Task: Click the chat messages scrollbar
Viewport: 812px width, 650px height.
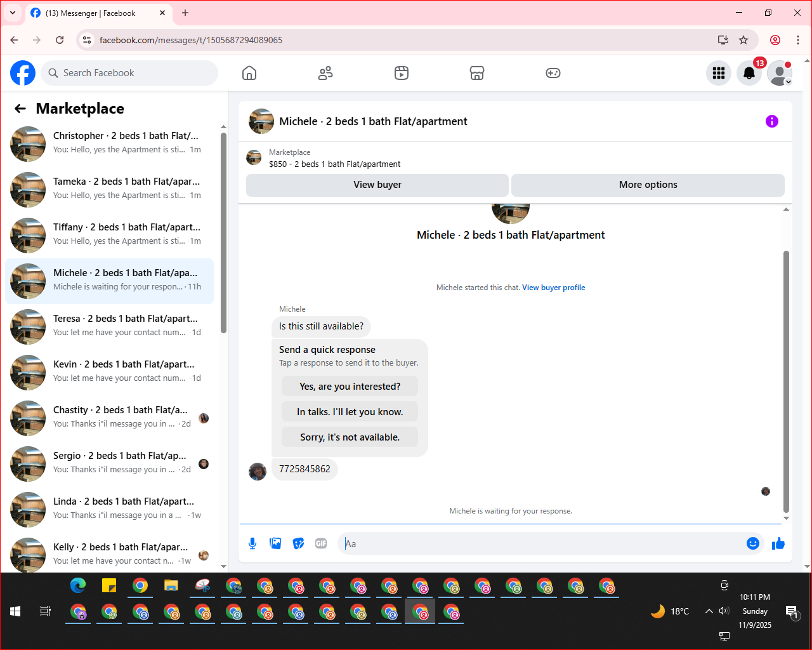Action: [x=786, y=381]
